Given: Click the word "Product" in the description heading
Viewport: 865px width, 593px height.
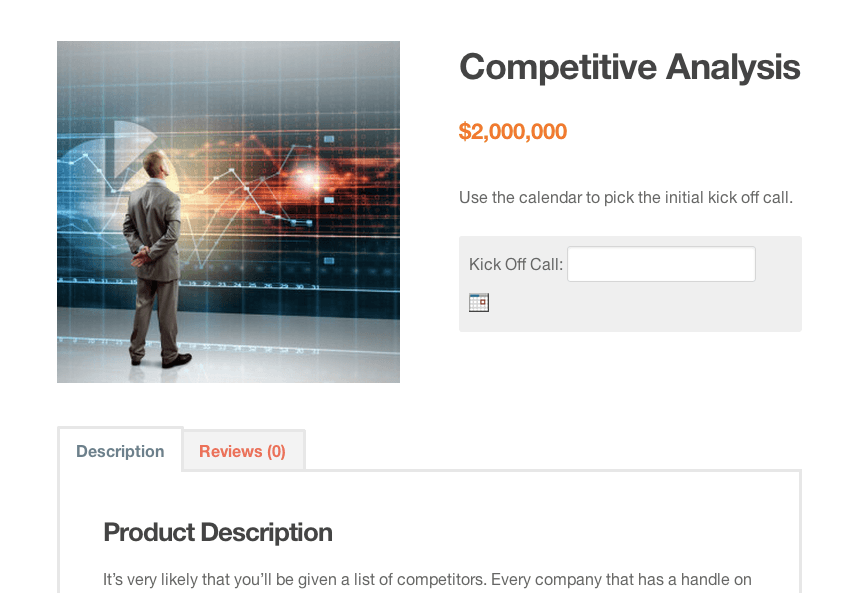Looking at the screenshot, I should point(148,532).
